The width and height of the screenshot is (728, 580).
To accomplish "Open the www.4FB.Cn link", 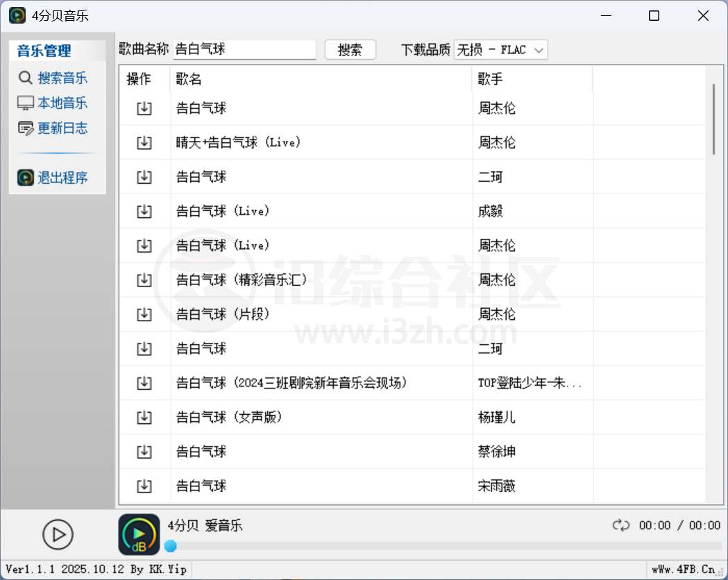I will pos(684,568).
